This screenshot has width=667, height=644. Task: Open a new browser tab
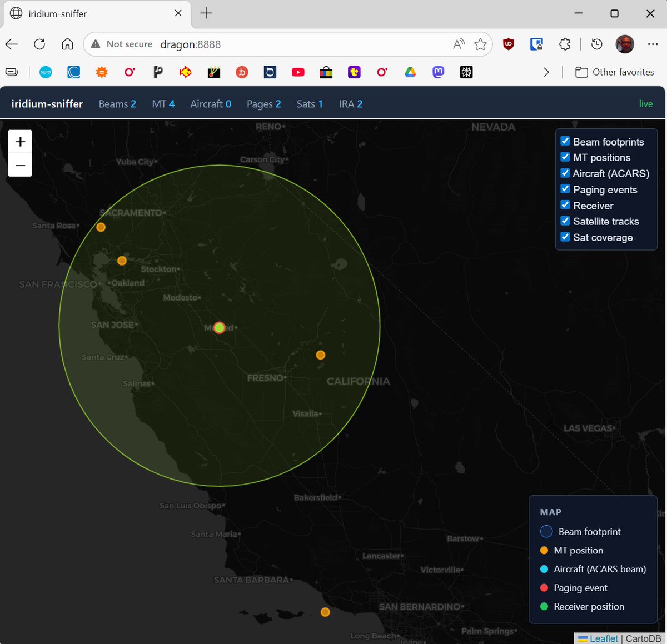pyautogui.click(x=206, y=13)
